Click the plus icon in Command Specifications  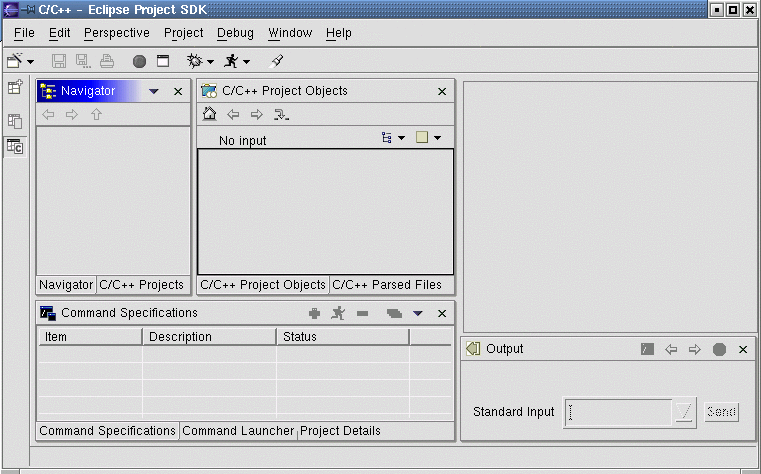tap(314, 313)
